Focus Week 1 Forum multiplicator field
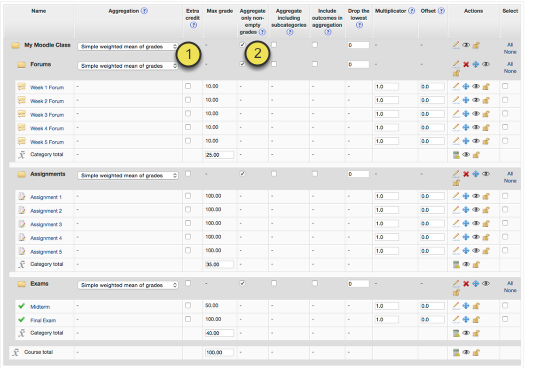This screenshot has height=368, width=540. (x=387, y=86)
